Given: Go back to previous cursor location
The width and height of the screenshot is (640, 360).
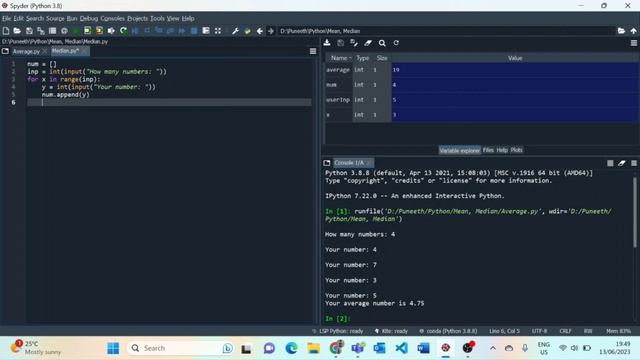Looking at the screenshot, I should [260, 31].
